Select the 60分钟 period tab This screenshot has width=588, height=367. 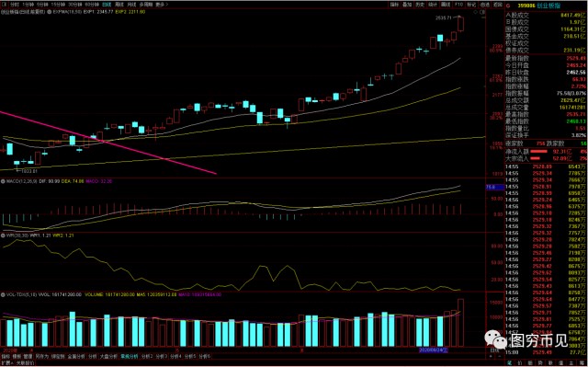coord(92,5)
